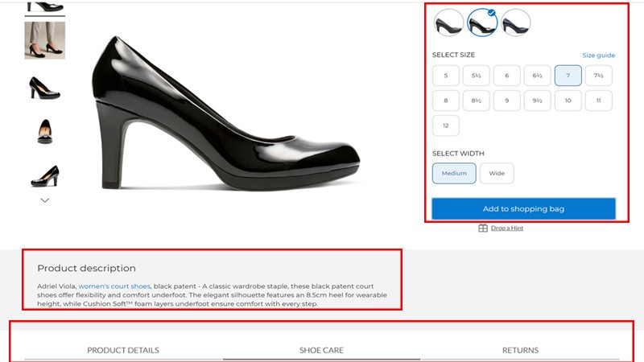The width and height of the screenshot is (644, 362).
Task: Click the gift icon beside Drop a Hint
Action: pos(483,228)
